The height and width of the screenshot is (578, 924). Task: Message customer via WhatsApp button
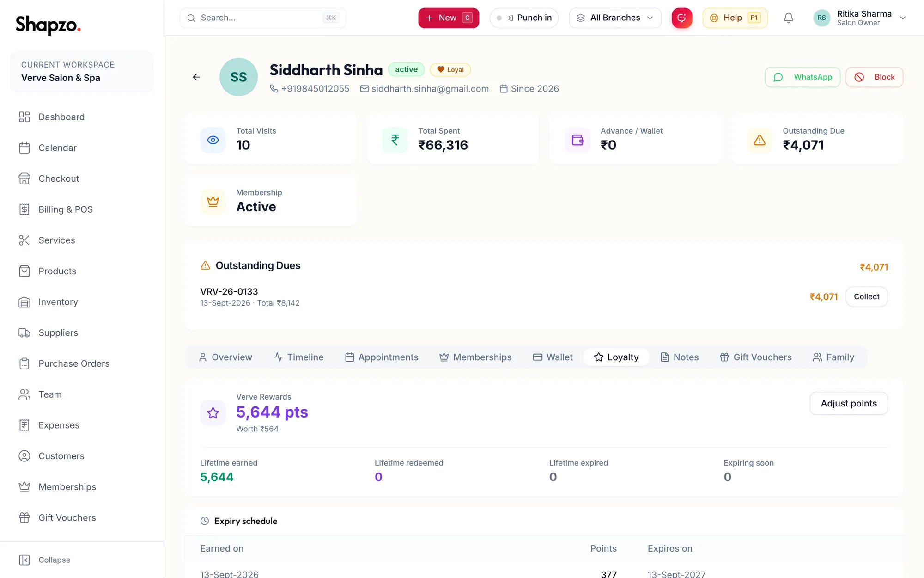point(802,77)
